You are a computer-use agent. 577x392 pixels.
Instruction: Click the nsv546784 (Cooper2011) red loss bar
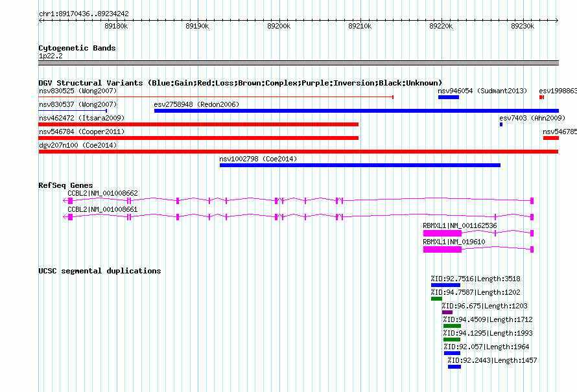click(198, 138)
